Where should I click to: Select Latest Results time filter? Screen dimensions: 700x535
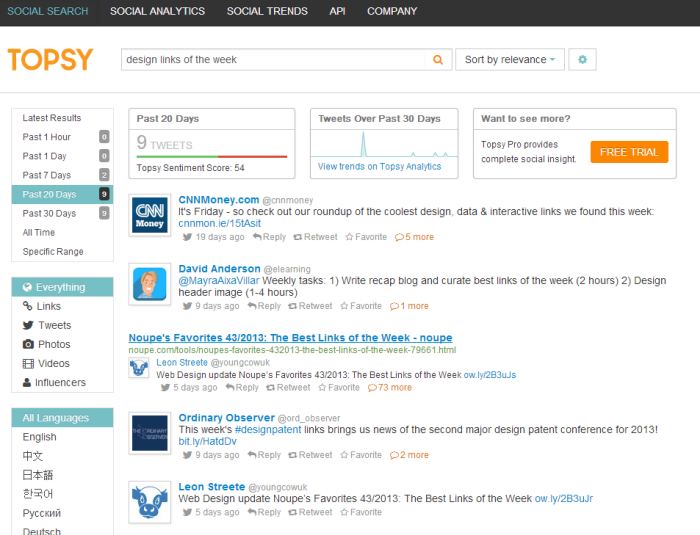[62, 118]
